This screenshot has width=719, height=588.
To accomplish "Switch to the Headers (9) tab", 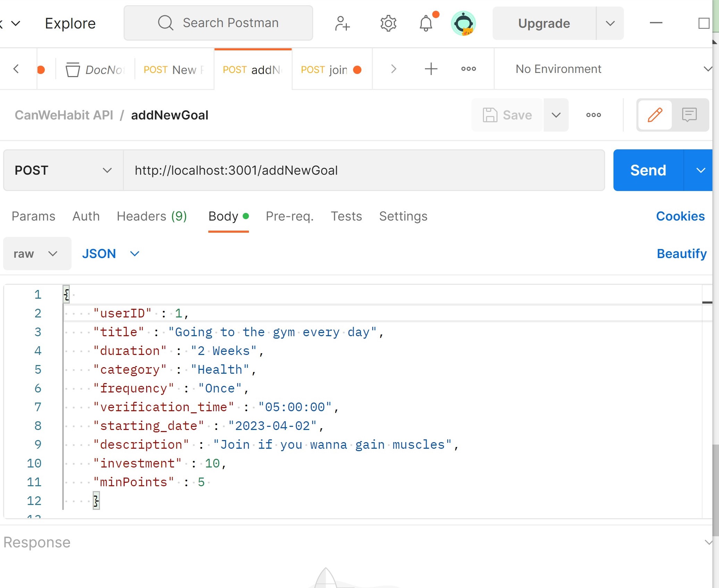I will coord(152,216).
